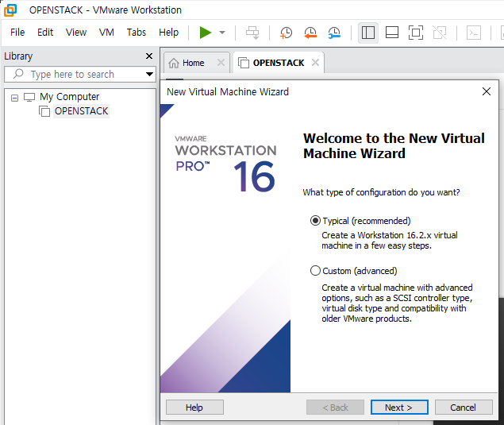
Task: Click the VMware Workstation app logo
Action: pos(10,10)
